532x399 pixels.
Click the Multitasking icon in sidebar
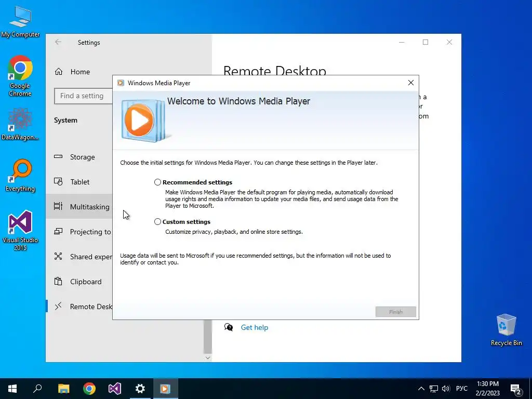(x=58, y=206)
